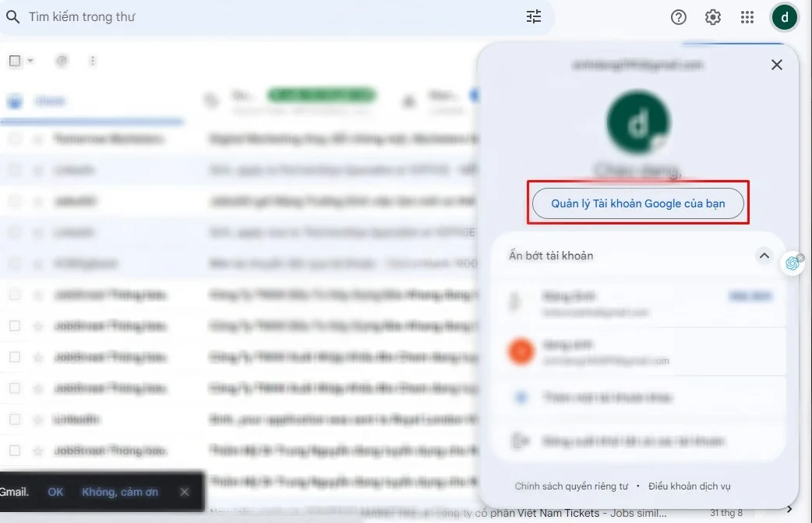
Task: Click OK in the Gmail notification bar
Action: click(55, 492)
